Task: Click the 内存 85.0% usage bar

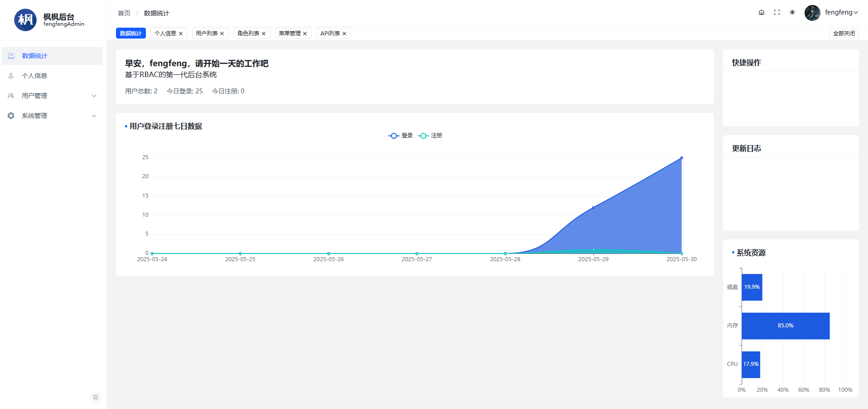Action: pyautogui.click(x=785, y=326)
